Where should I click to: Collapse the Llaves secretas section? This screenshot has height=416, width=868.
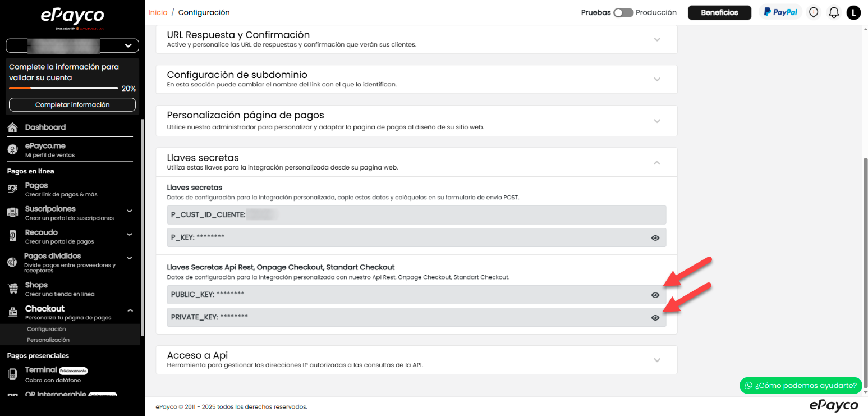657,162
